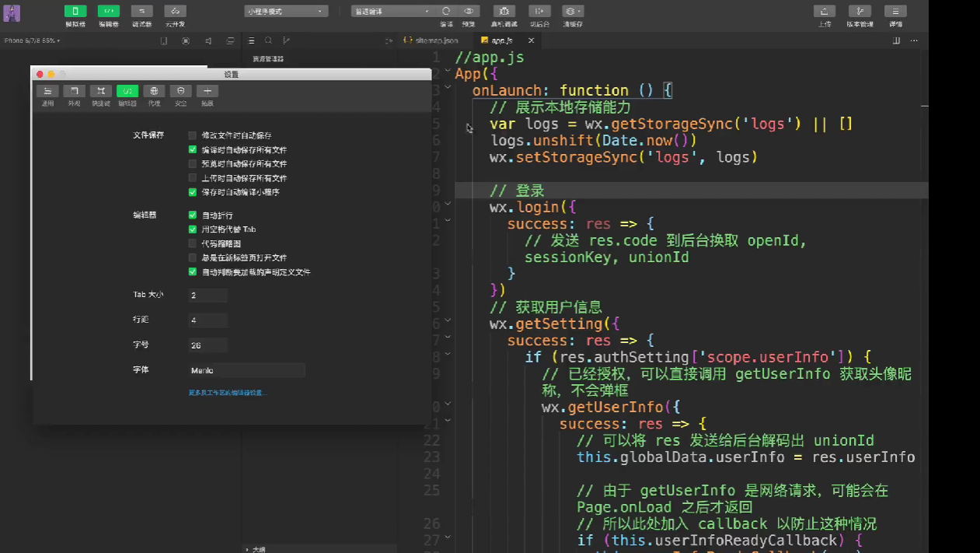980x553 pixels.
Task: Uncheck 编译时自动保存所有文件
Action: tap(193, 149)
